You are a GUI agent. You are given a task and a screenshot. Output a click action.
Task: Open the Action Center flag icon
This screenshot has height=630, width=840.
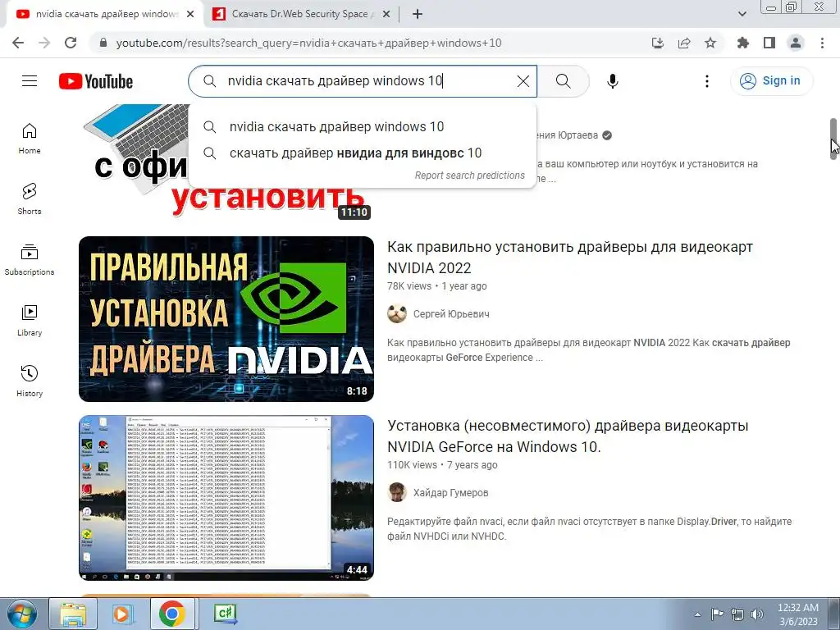[717, 614]
